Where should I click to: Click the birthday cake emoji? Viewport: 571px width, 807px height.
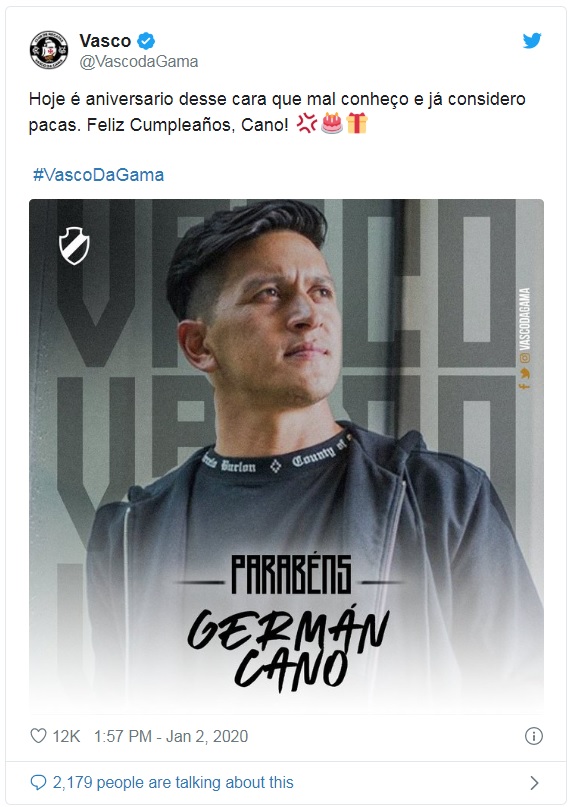point(332,124)
